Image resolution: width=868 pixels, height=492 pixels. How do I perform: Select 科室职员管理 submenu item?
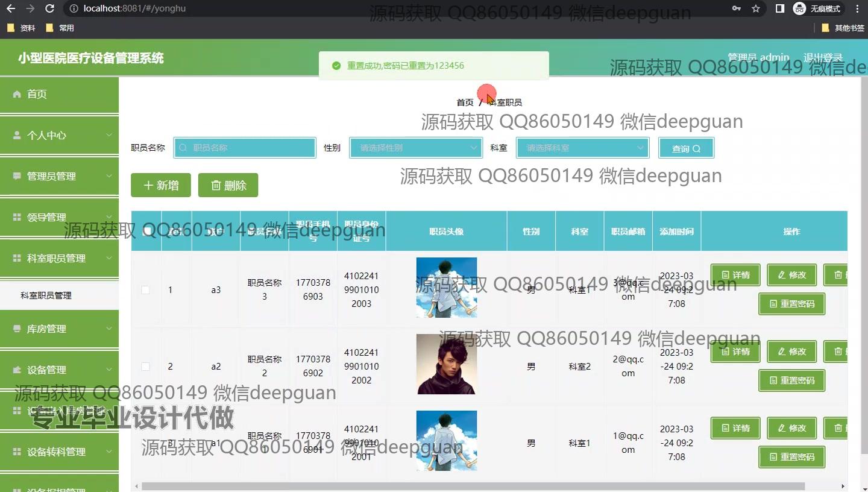tap(59, 295)
